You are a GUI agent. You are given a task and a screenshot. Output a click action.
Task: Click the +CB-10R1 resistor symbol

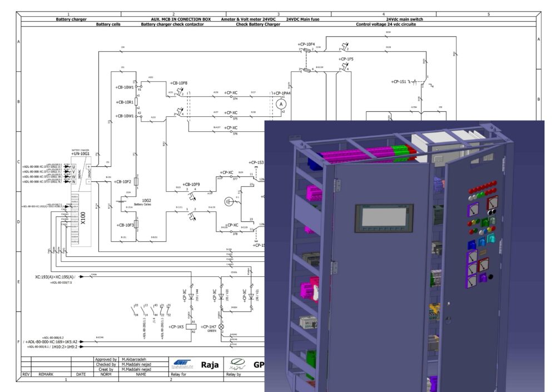pos(136,102)
